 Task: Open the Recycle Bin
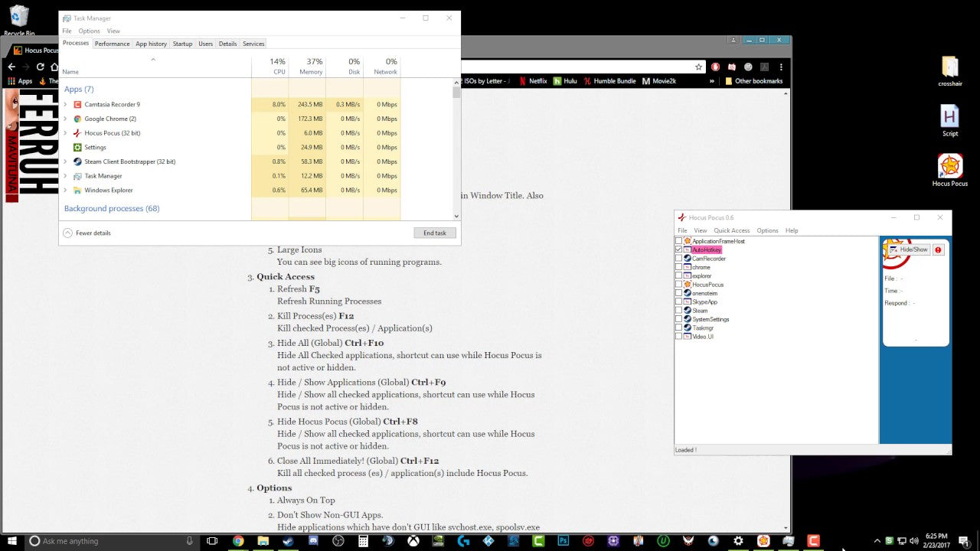pos(19,17)
